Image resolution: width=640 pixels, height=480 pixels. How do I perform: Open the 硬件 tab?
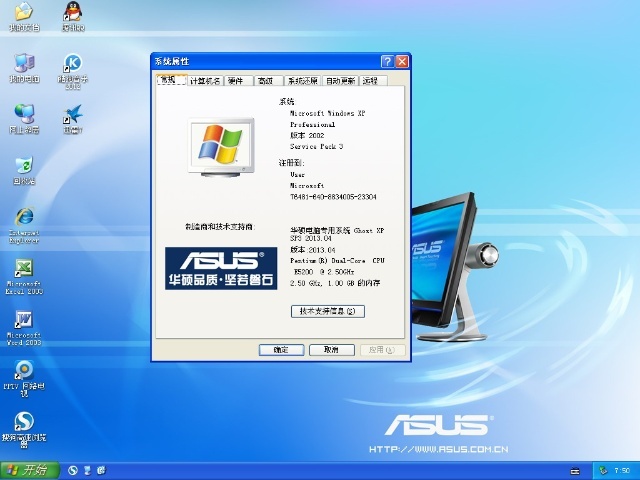[238, 81]
